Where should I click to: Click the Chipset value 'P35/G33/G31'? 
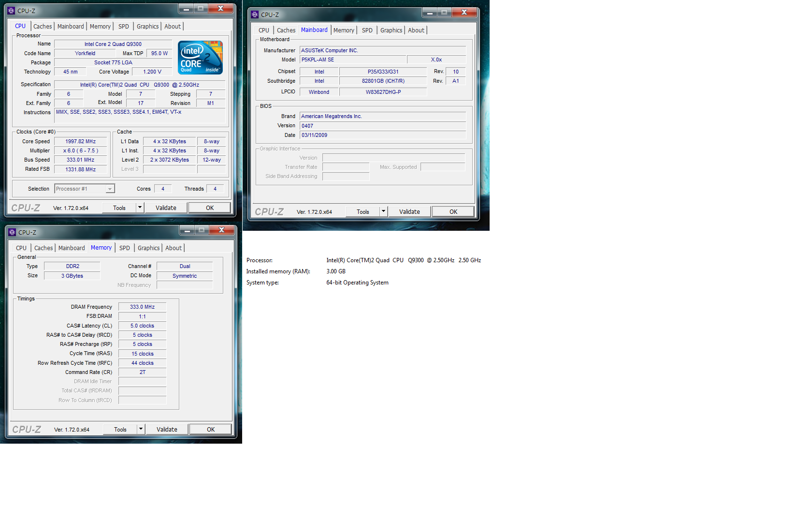(x=383, y=72)
